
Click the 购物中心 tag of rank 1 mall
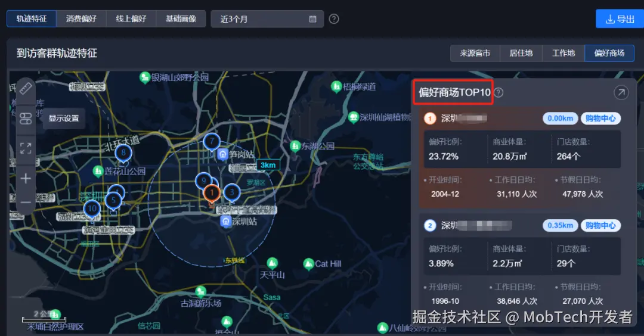tap(600, 119)
